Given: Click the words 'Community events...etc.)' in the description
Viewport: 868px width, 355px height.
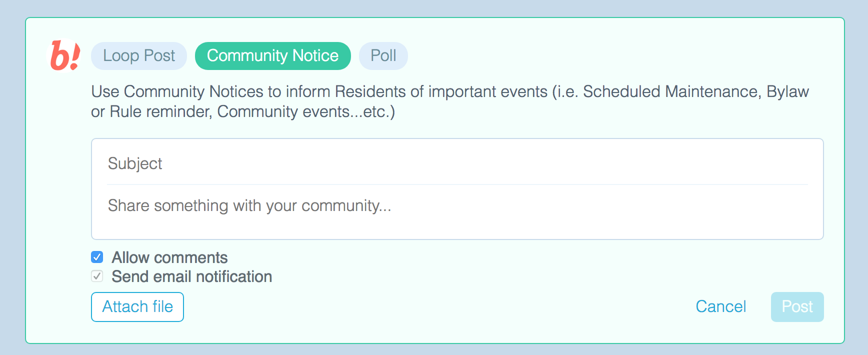Looking at the screenshot, I should [x=306, y=111].
